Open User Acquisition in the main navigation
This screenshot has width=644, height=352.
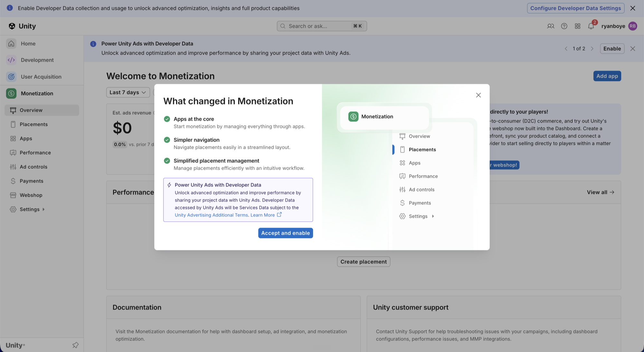(x=42, y=77)
